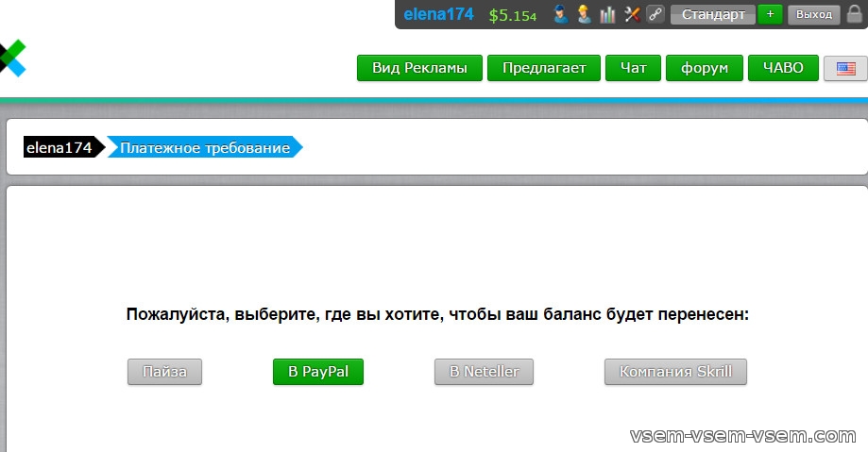Viewport: 868px width, 452px height.
Task: Open the ЧАВО menu item
Action: [x=783, y=68]
